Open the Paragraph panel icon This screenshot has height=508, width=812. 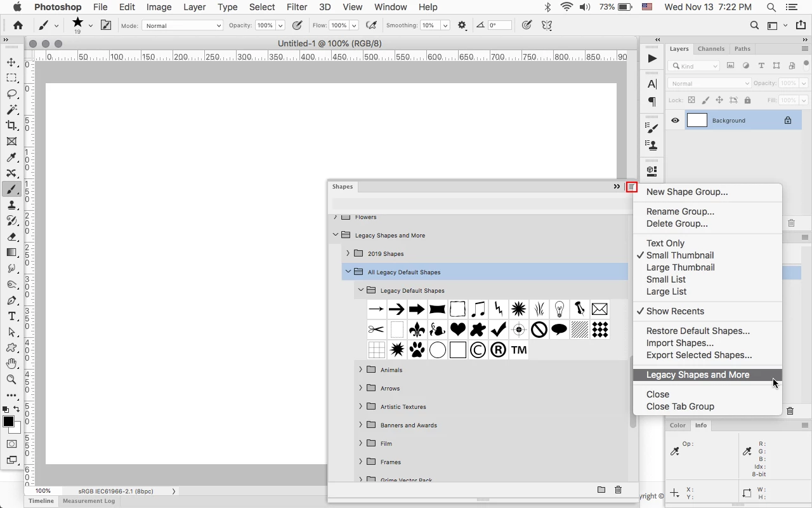pyautogui.click(x=652, y=102)
